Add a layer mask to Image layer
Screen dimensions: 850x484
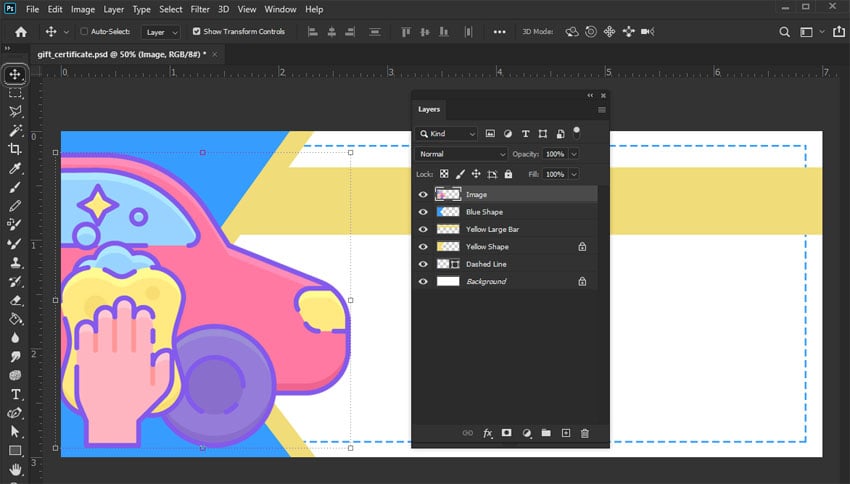click(506, 433)
